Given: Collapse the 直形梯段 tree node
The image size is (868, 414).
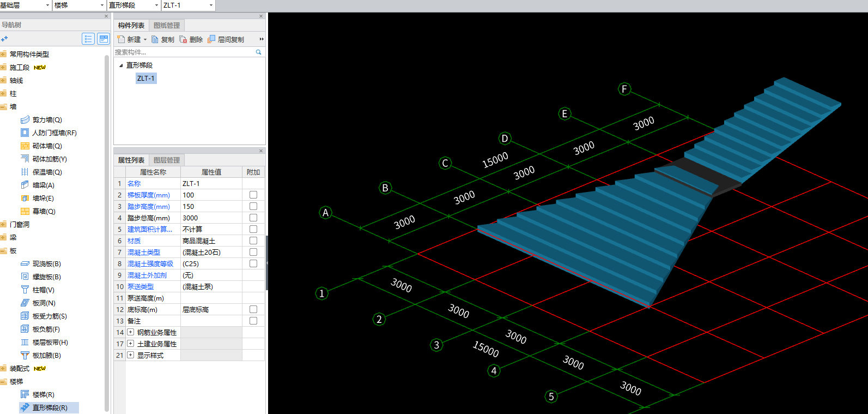Looking at the screenshot, I should tap(121, 65).
